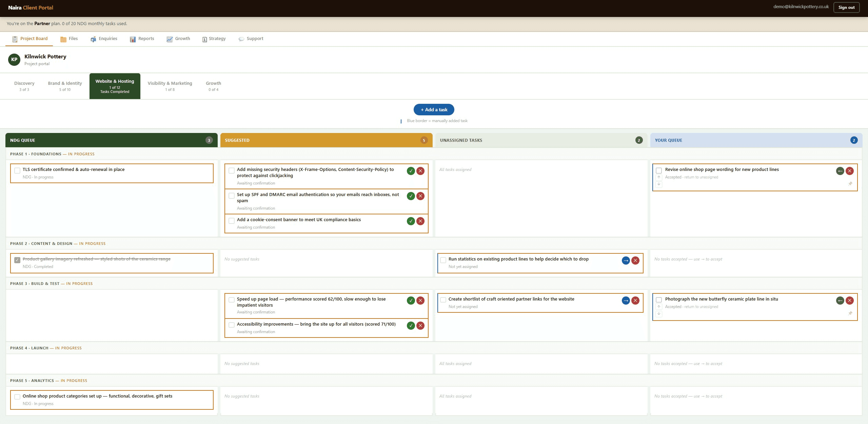Viewport: 868px width, 424px height.
Task: Pin the 'Revise online shop' task
Action: [850, 184]
